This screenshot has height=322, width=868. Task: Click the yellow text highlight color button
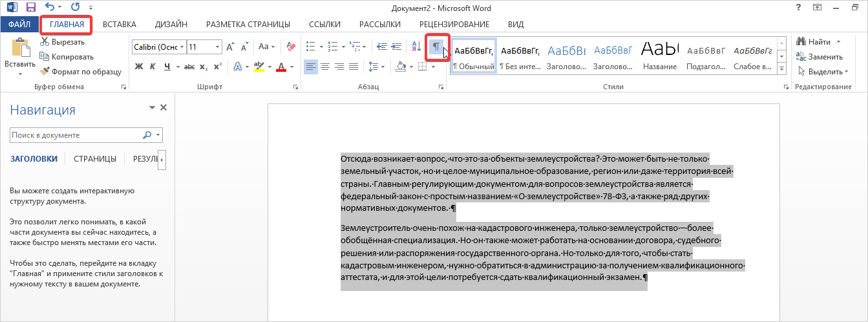(x=259, y=67)
